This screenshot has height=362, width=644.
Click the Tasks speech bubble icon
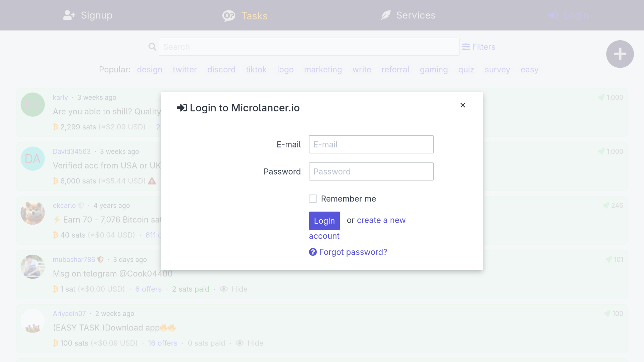[229, 16]
